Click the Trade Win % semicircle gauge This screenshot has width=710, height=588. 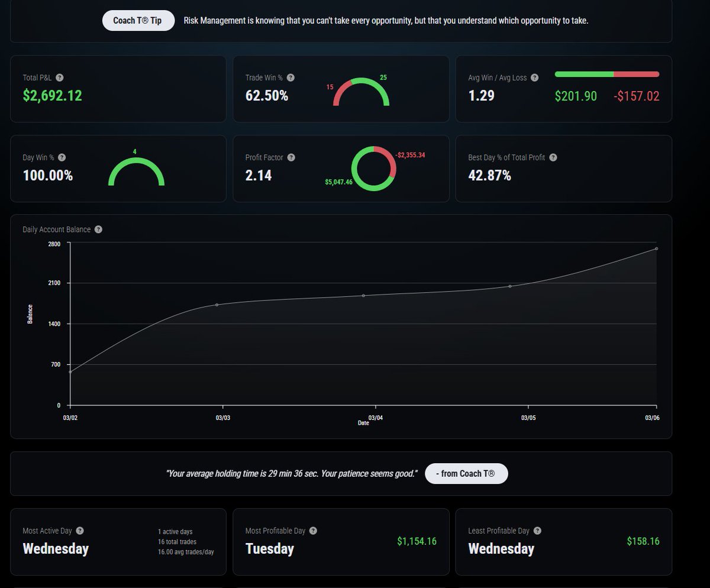click(x=362, y=92)
